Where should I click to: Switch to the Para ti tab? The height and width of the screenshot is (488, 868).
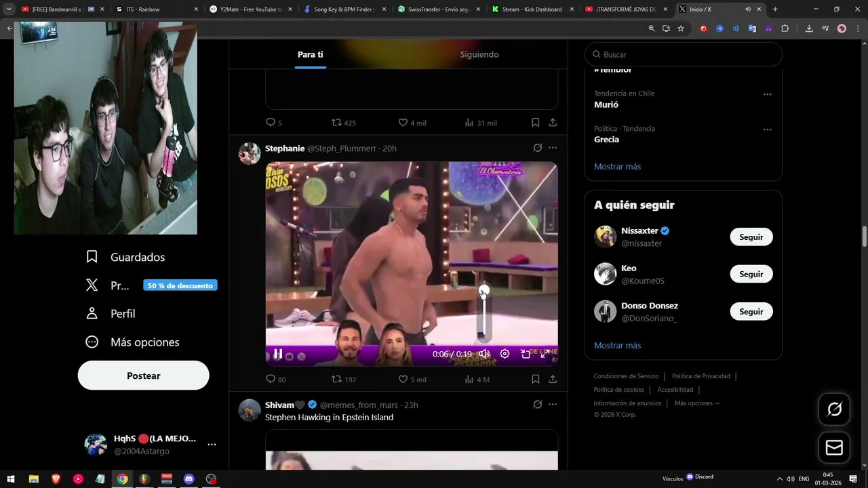coord(311,54)
